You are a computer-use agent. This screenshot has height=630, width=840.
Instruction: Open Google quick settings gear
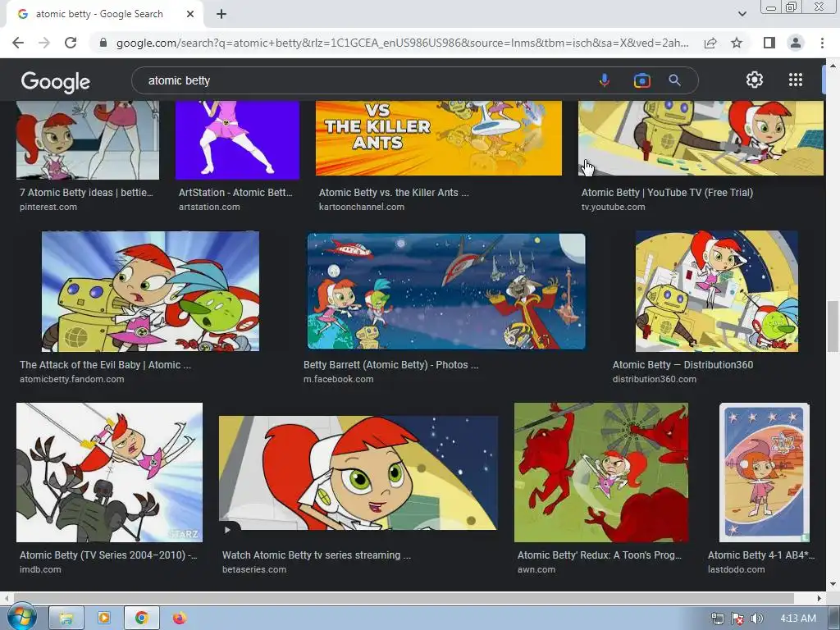click(x=755, y=80)
